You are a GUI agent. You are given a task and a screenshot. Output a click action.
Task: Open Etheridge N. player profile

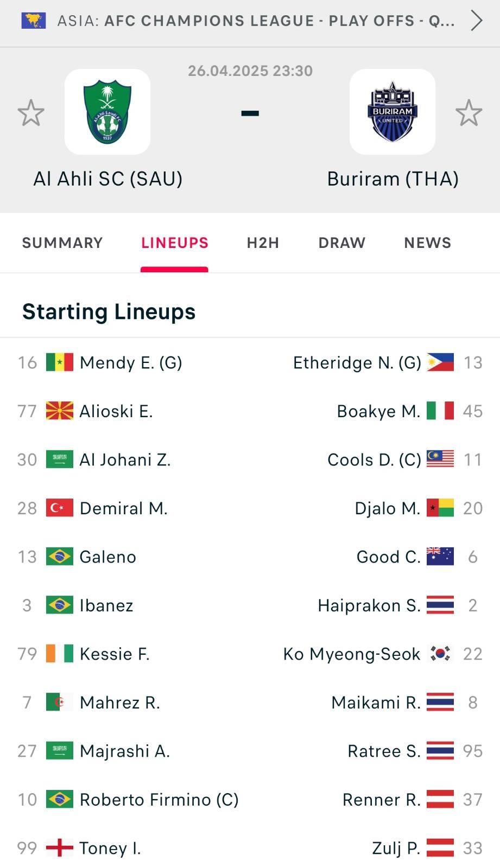(357, 362)
